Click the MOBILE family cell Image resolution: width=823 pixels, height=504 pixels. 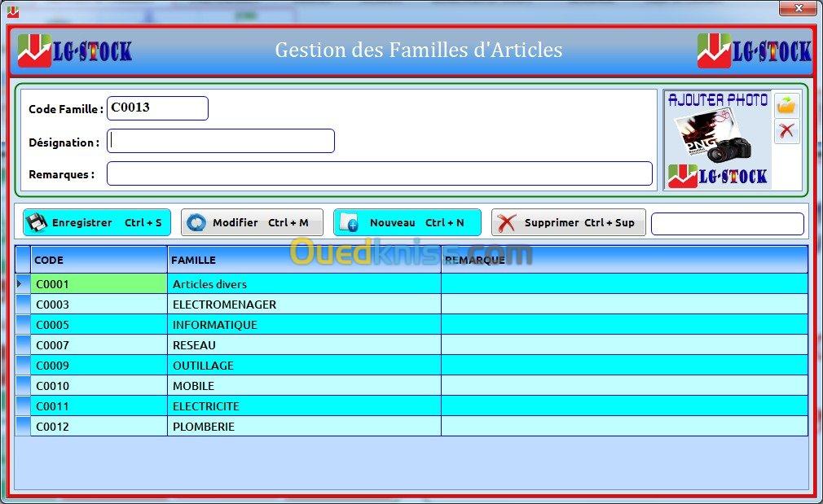[x=304, y=385]
